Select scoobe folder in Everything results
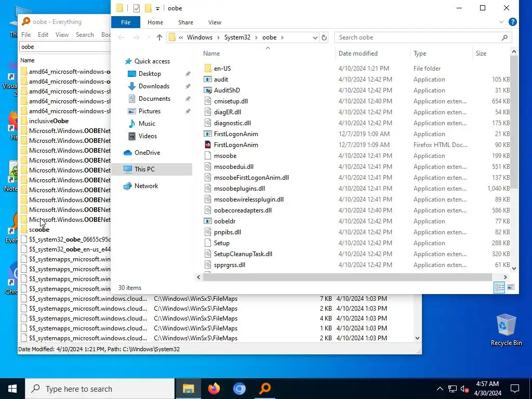 point(39,230)
